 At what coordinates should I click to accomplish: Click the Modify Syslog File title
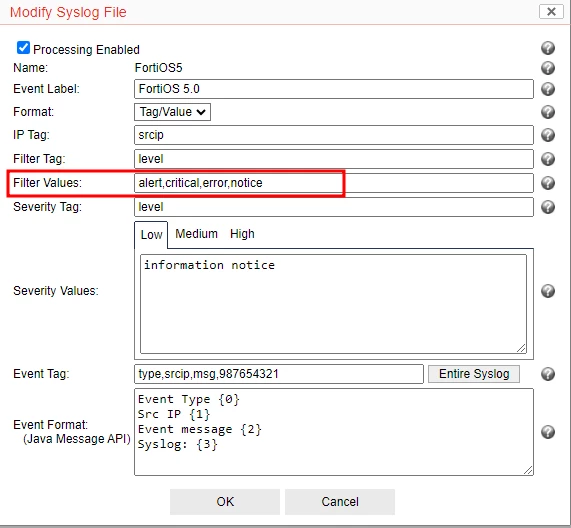(x=68, y=12)
